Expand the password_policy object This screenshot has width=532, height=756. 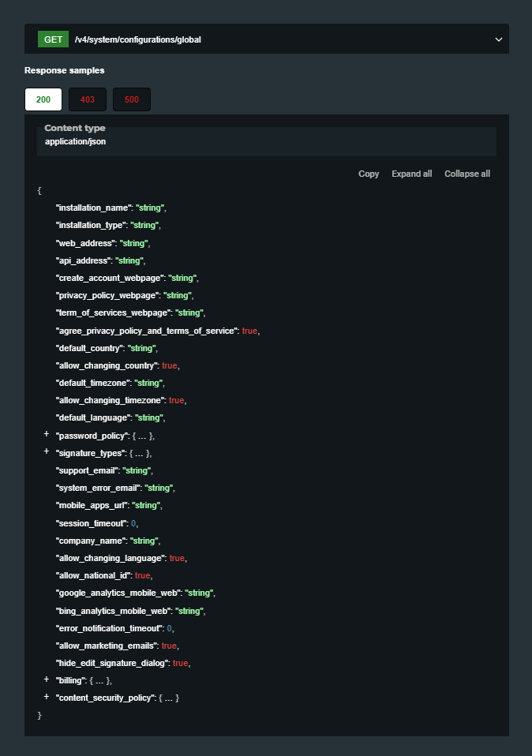(47, 436)
